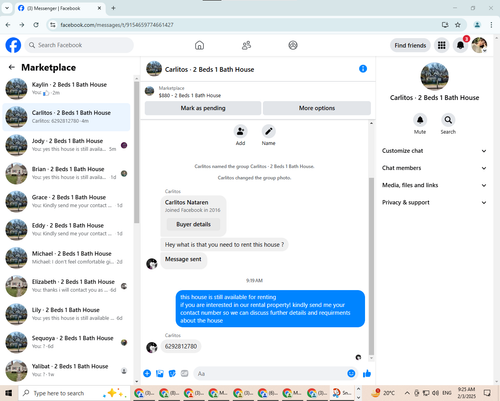Open Grace's 2 Beds 1 Bath House chat
Viewport: 500px width, 401px height.
(x=66, y=201)
